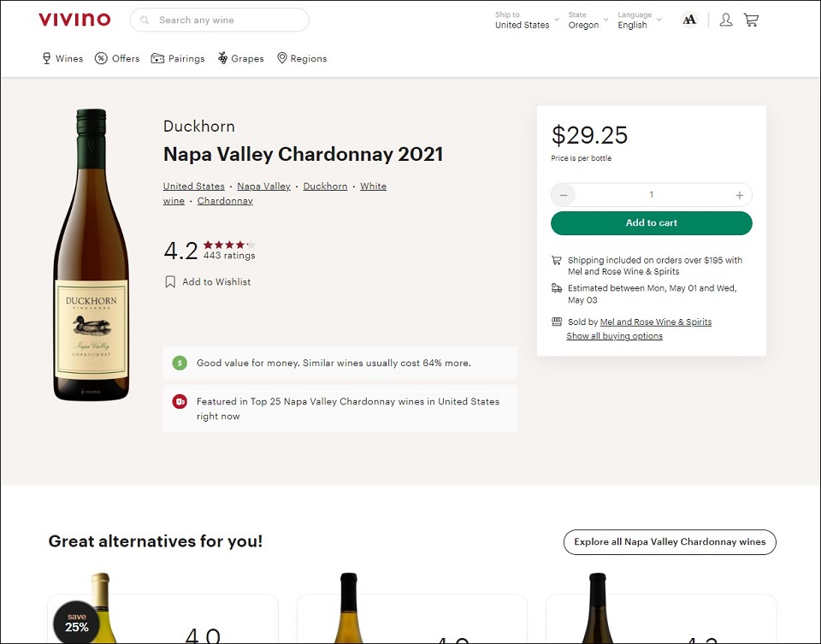821x644 pixels.
Task: Open the user profile icon
Action: click(726, 20)
